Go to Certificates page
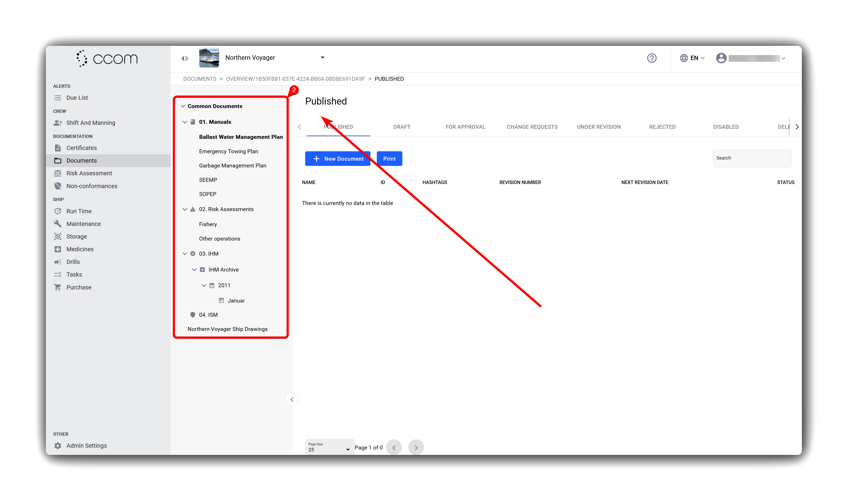The width and height of the screenshot is (851, 504). click(x=81, y=148)
